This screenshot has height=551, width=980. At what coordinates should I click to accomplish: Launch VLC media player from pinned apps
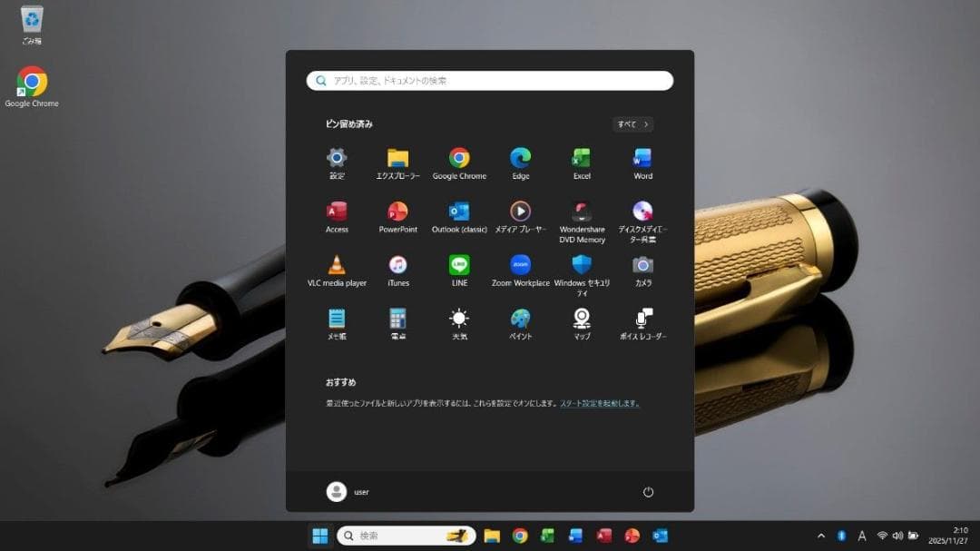pyautogui.click(x=337, y=269)
